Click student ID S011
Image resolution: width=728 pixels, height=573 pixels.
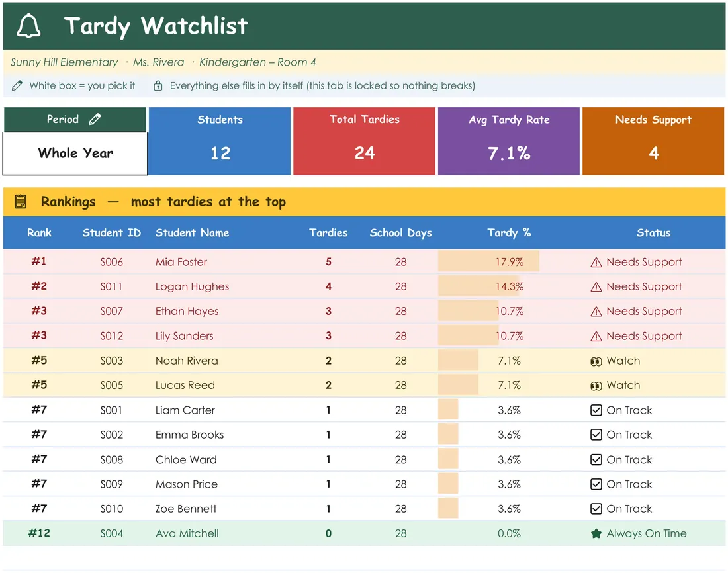(111, 287)
